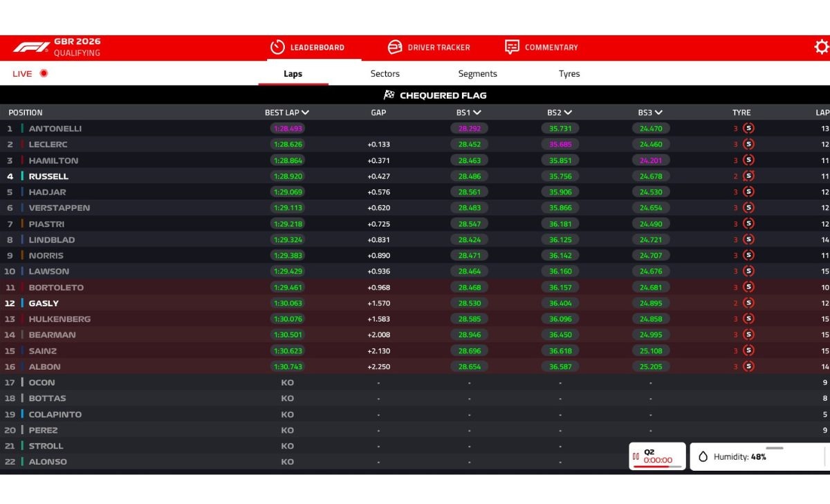
Task: Click the Driver Tracker helmet icon
Action: coord(394,47)
